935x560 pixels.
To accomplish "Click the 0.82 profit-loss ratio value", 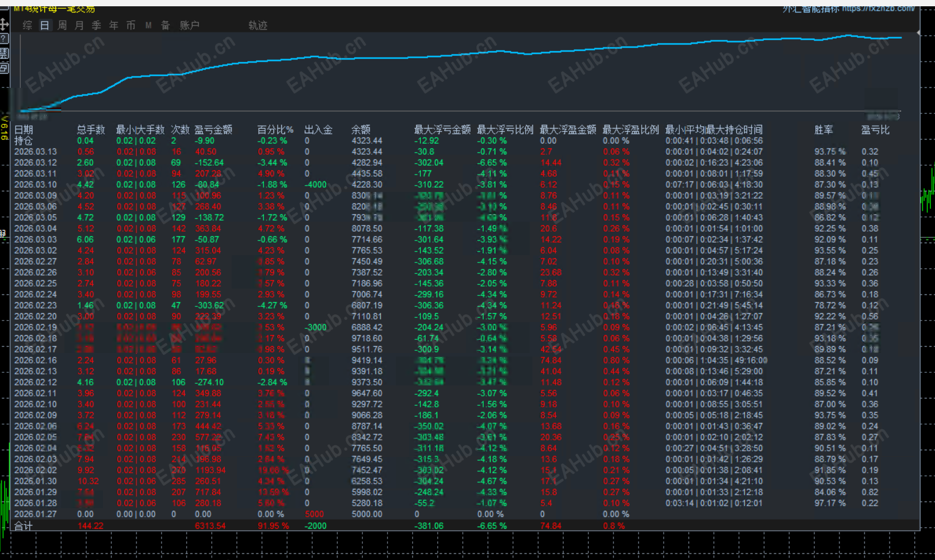I will (x=870, y=492).
